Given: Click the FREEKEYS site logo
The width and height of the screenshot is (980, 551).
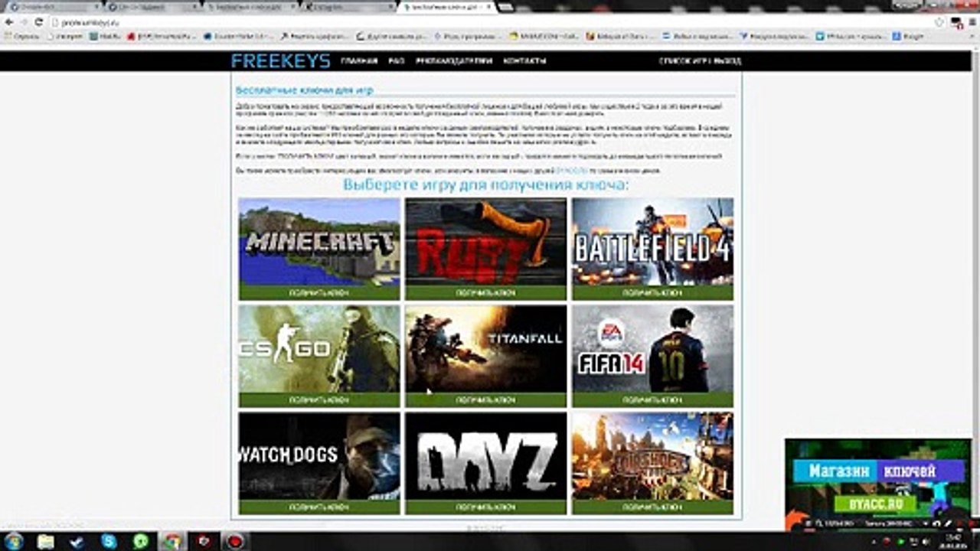Looking at the screenshot, I should click(x=280, y=61).
